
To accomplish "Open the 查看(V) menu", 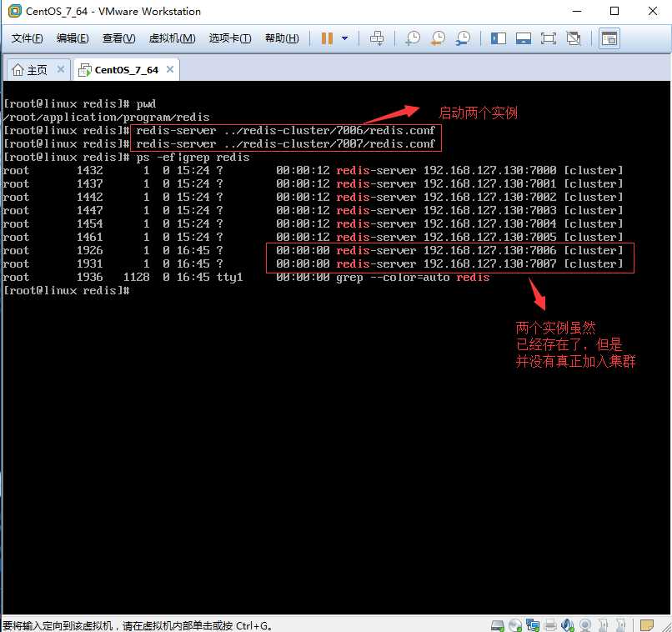I will [118, 38].
